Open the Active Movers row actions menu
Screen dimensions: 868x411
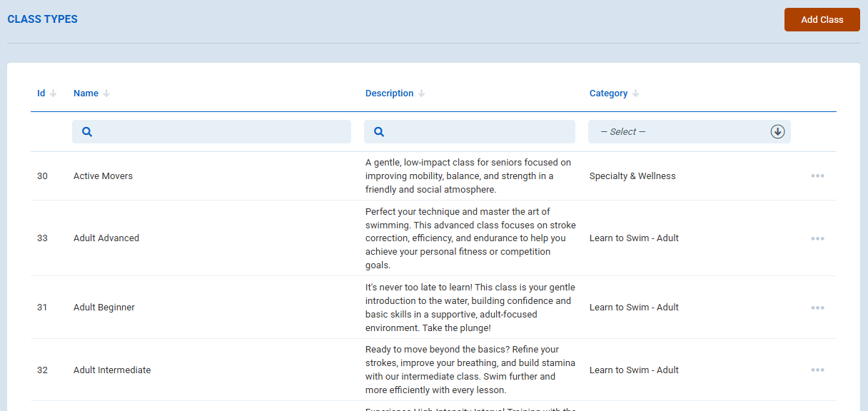pyautogui.click(x=817, y=176)
